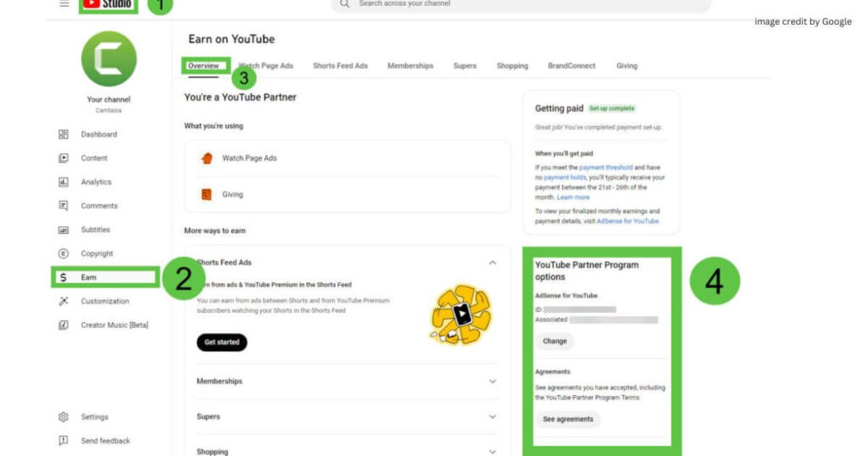Click the Shorts Feed yellow illustration
The height and width of the screenshot is (456, 868).
coord(460,314)
